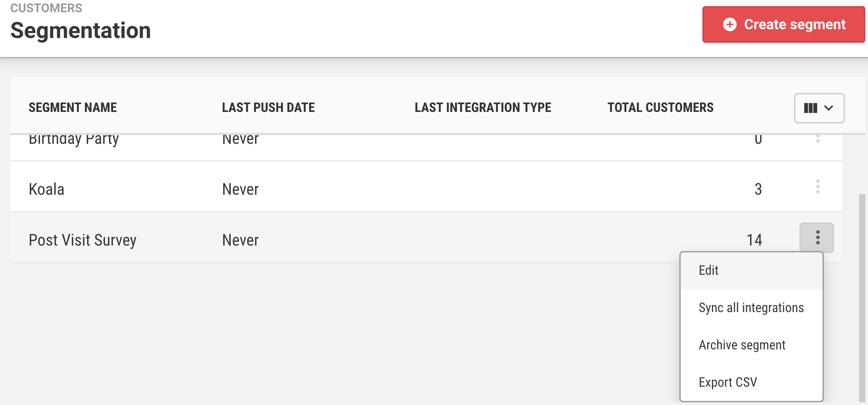868x405 pixels.
Task: Open the Birthday Party row options menu
Action: click(818, 139)
